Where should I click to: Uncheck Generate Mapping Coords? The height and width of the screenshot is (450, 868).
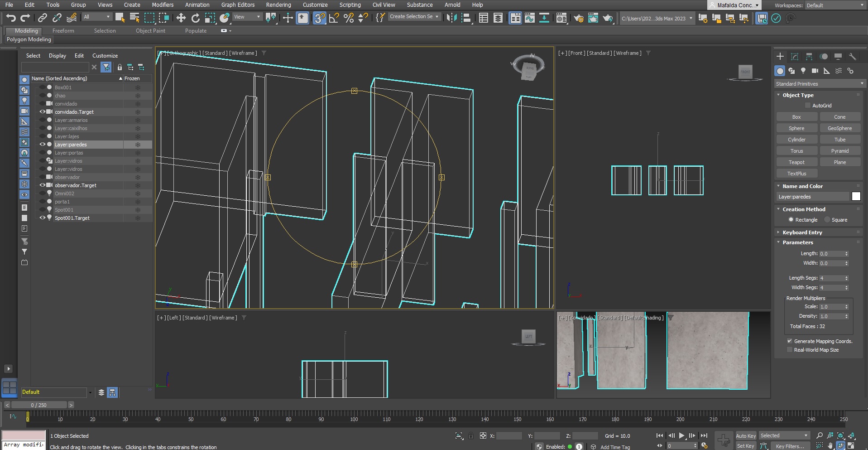click(790, 341)
